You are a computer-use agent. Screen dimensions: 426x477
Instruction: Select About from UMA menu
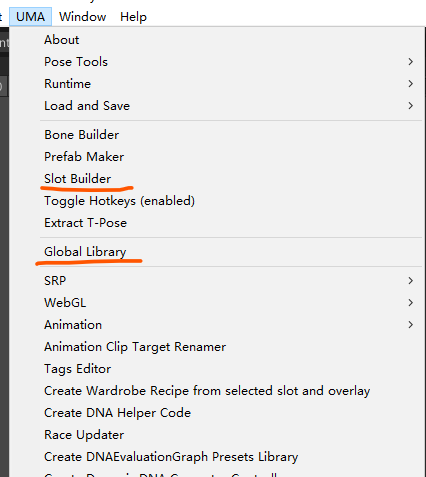point(62,40)
